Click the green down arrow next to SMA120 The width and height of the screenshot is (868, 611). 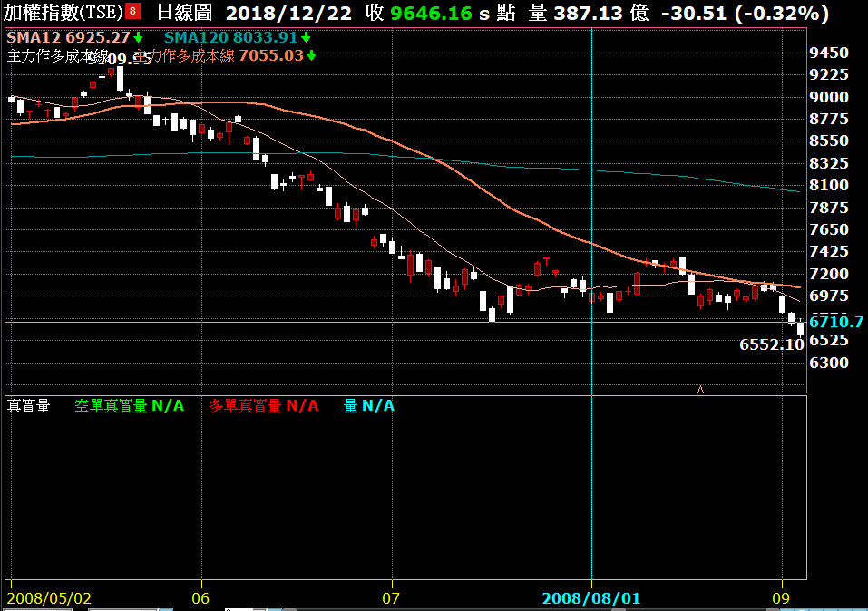tap(306, 38)
